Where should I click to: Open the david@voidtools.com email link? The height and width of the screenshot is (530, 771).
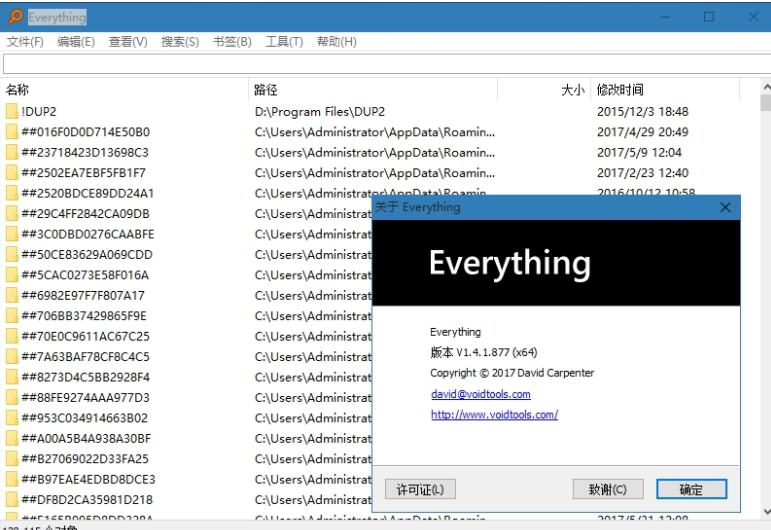(x=481, y=394)
